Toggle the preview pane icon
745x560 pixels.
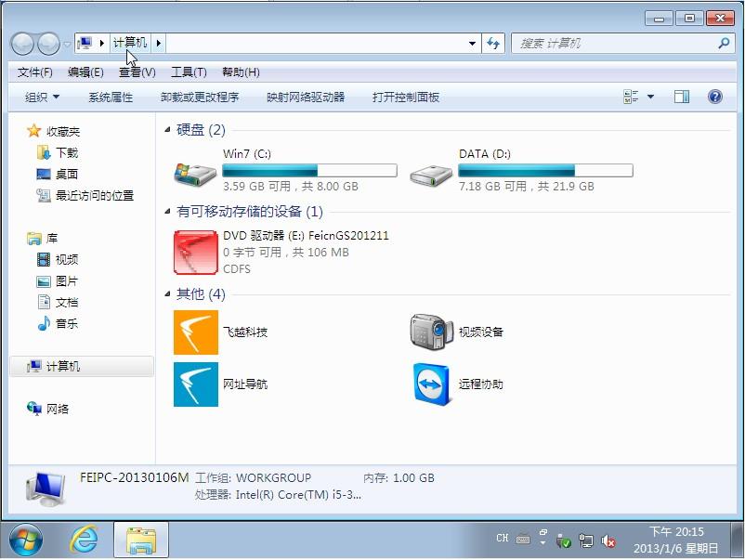[x=682, y=97]
